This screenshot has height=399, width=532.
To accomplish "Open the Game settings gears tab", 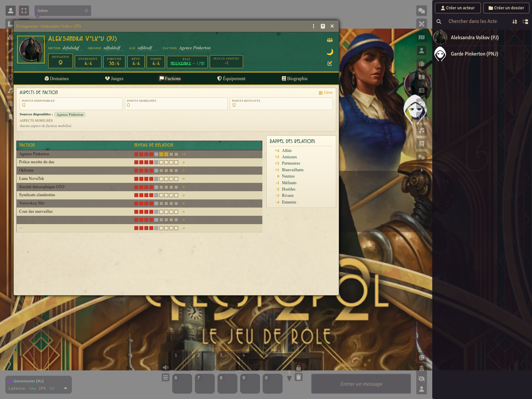I will [x=422, y=157].
